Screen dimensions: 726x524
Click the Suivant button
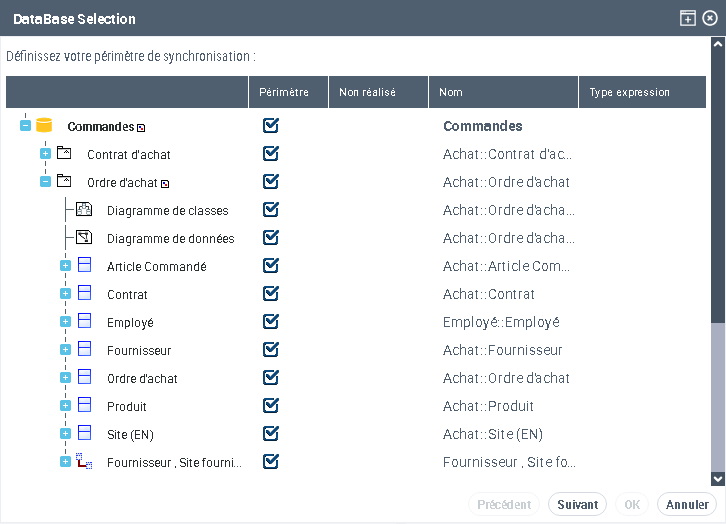tap(577, 505)
